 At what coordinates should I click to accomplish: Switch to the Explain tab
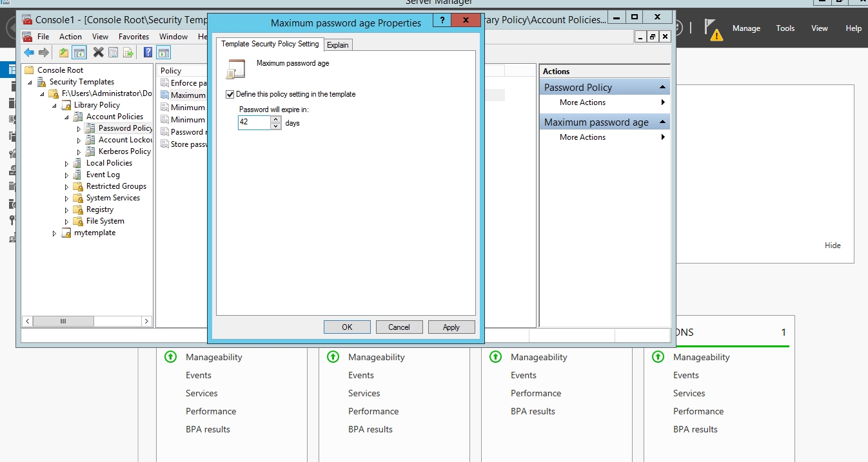click(x=337, y=44)
